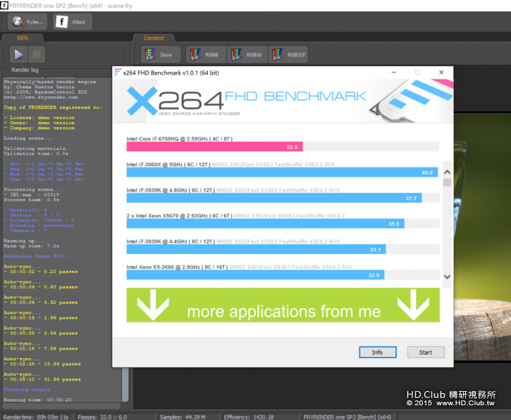The height and width of the screenshot is (420, 511).
Task: Start the x264 FHD benchmark
Action: [x=425, y=352]
